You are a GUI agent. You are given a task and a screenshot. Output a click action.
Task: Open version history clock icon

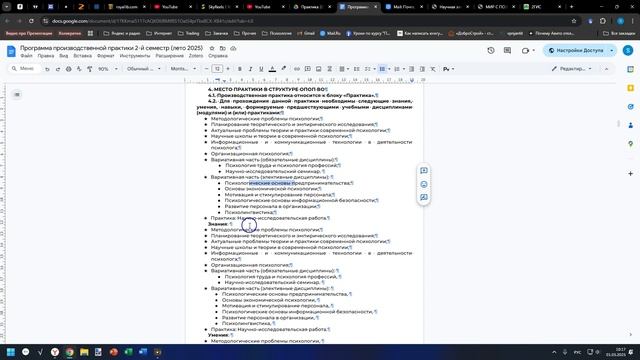[x=491, y=51]
